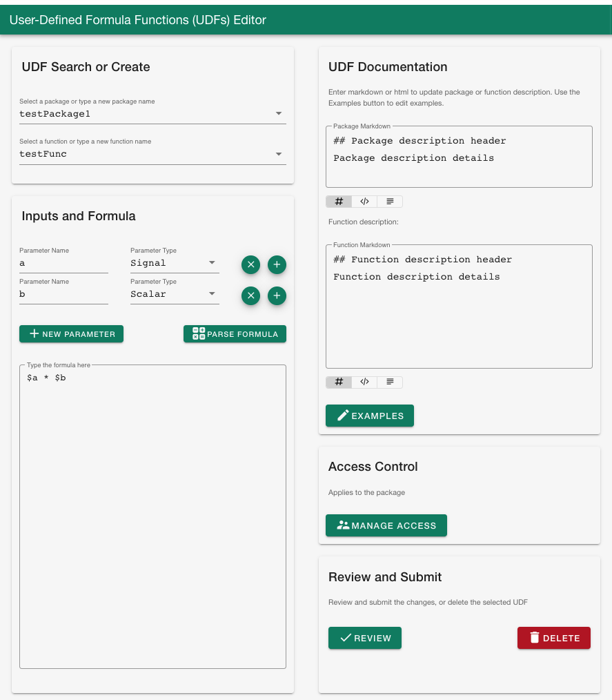The width and height of the screenshot is (612, 700).
Task: Switch package description to markdown mode
Action: [339, 202]
